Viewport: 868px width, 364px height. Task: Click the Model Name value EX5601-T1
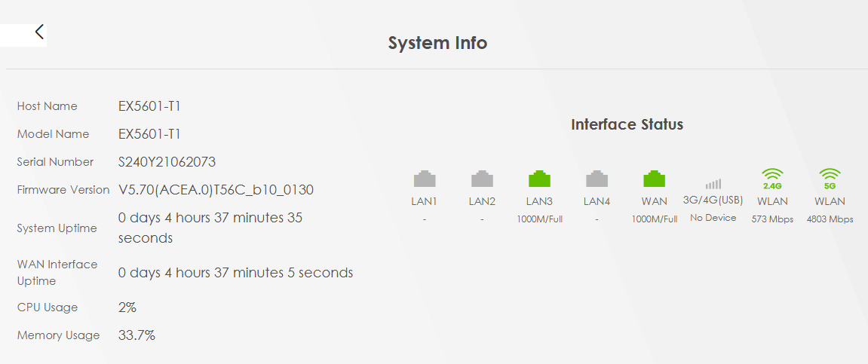pos(149,134)
